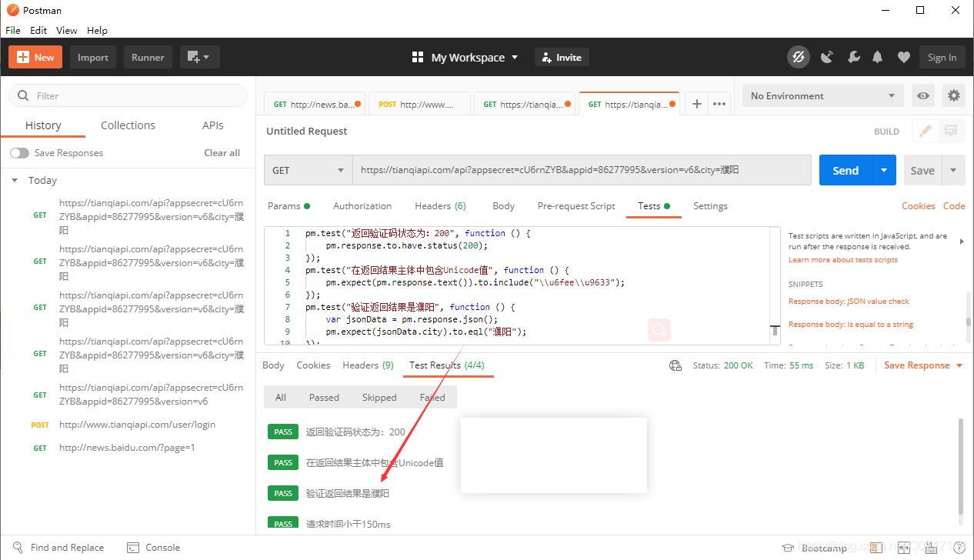Image resolution: width=974 pixels, height=560 pixels.
Task: Click the Find and Replace magnifier icon
Action: (x=18, y=548)
